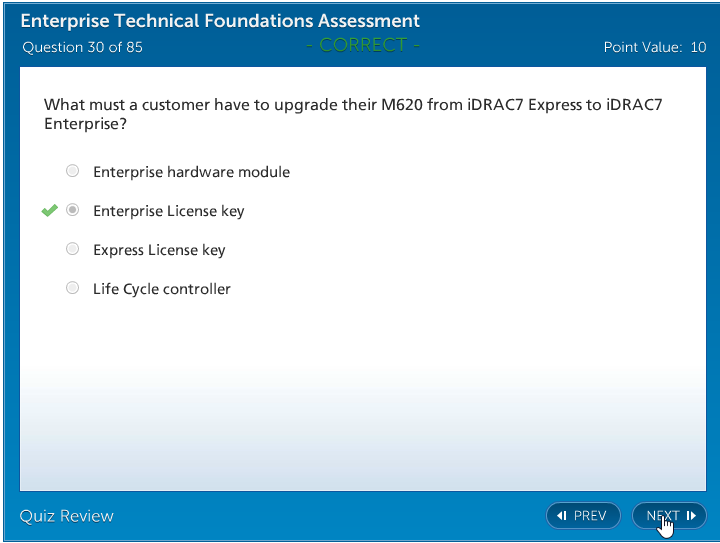The image size is (720, 543).
Task: Click the Life Cycle controller answer text
Action: pos(162,289)
